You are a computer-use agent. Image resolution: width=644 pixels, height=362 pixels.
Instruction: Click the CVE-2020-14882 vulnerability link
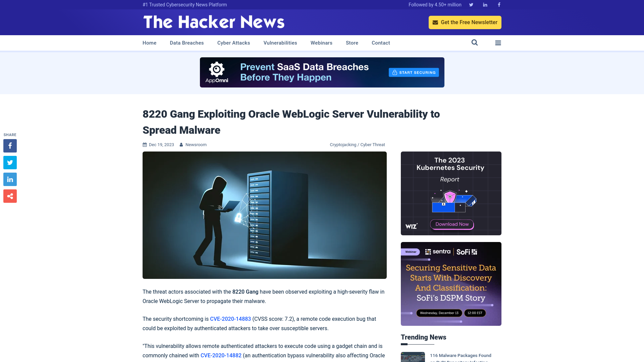pyautogui.click(x=221, y=355)
